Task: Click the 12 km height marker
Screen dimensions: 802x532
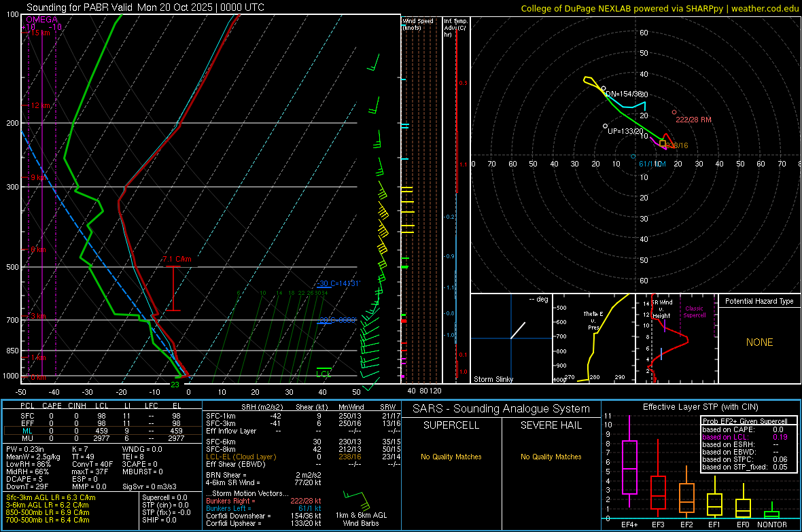Action: click(x=41, y=105)
